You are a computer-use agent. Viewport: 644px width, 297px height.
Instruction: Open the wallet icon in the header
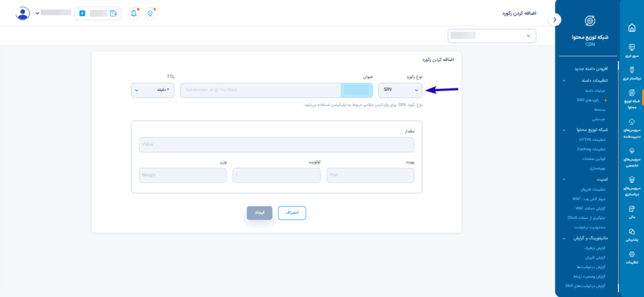(113, 14)
